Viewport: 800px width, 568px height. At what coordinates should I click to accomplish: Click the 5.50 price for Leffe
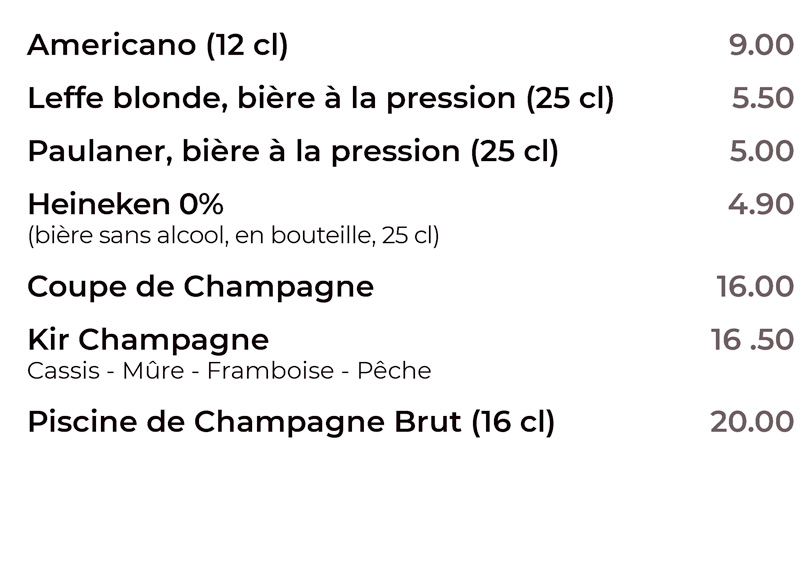pyautogui.click(x=763, y=98)
